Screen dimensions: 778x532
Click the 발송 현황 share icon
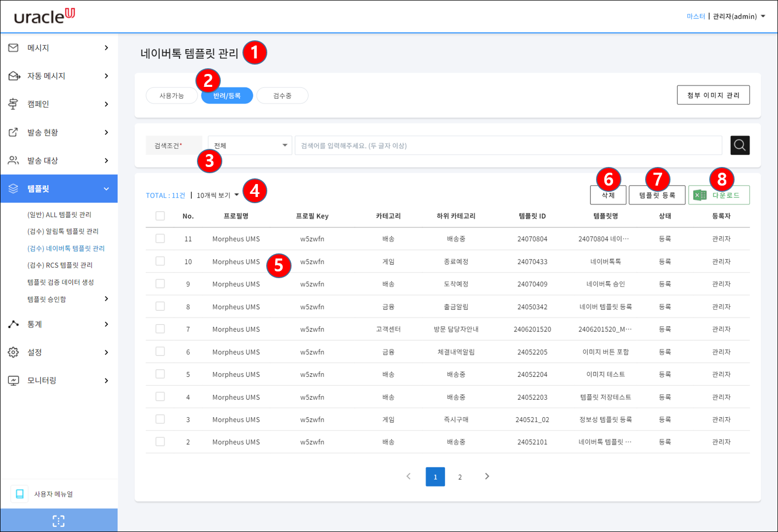pos(13,132)
